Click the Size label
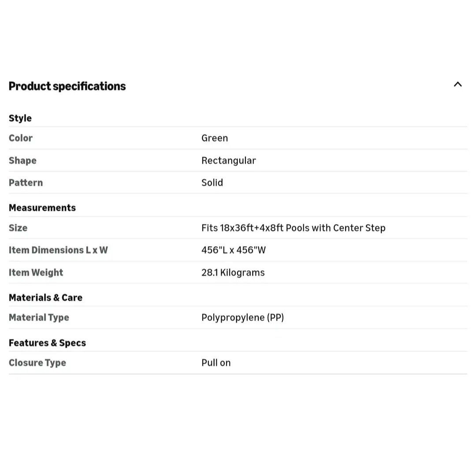476x450 pixels. point(18,228)
